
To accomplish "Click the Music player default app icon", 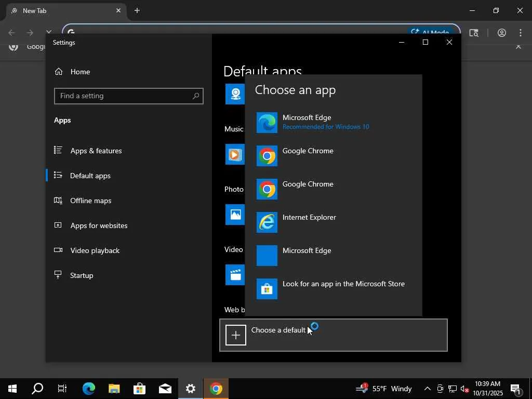I will [x=235, y=154].
